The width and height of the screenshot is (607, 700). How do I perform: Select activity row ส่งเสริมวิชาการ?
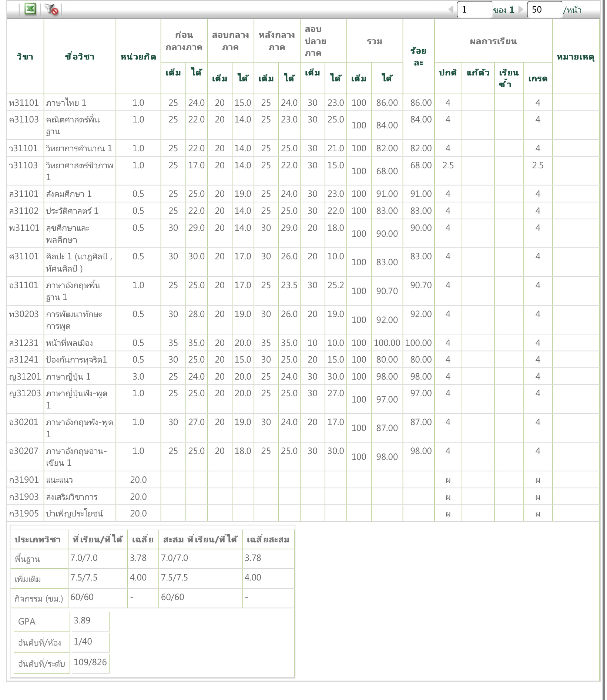tap(303, 497)
